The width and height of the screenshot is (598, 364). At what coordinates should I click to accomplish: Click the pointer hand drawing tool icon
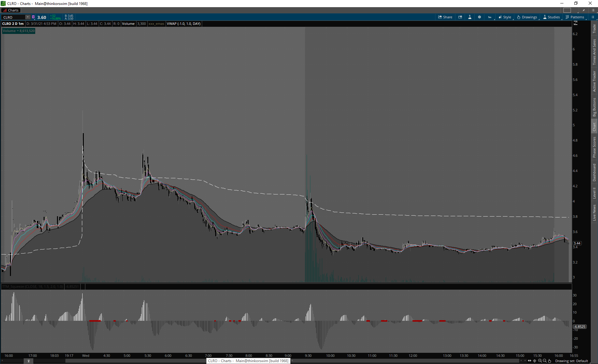click(550, 361)
